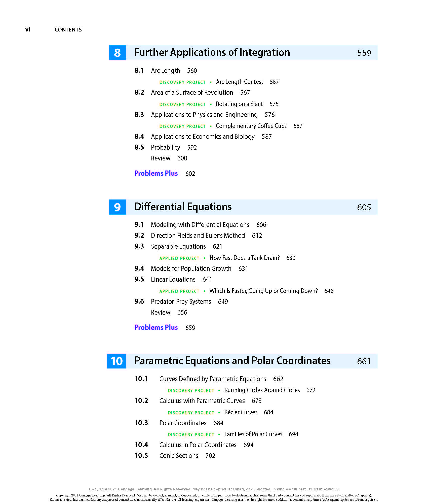Screen dimensions: 428x504
Task: Open Predator-Prey Systems section
Action: point(181,302)
